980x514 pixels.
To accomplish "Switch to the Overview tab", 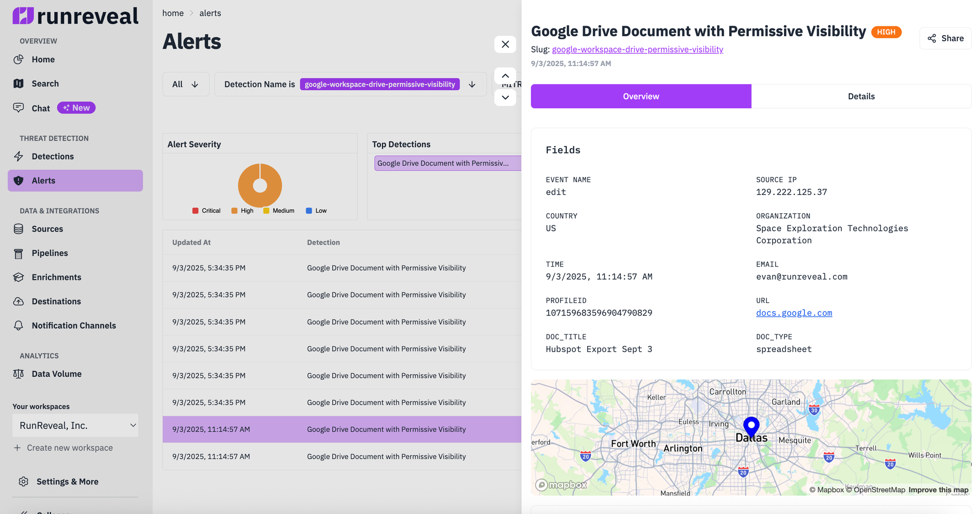I will [641, 96].
